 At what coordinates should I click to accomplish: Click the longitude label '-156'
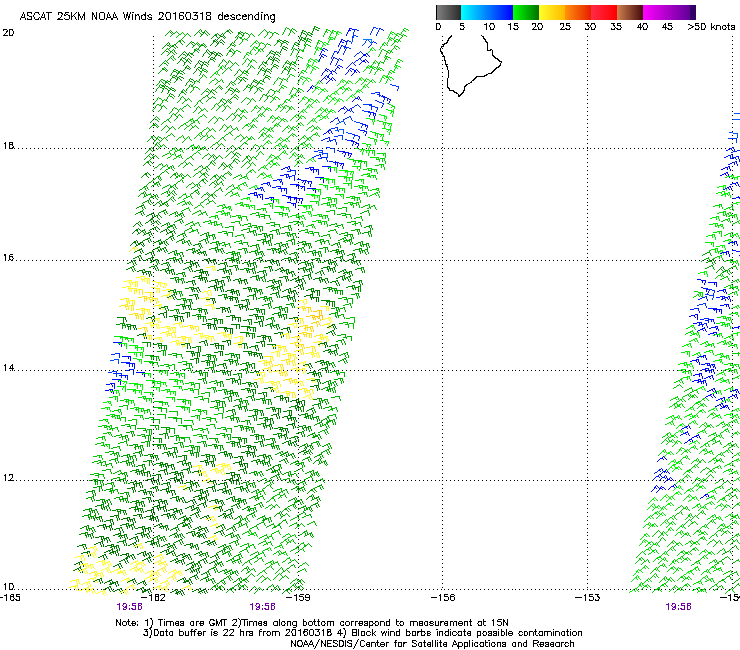(x=444, y=598)
